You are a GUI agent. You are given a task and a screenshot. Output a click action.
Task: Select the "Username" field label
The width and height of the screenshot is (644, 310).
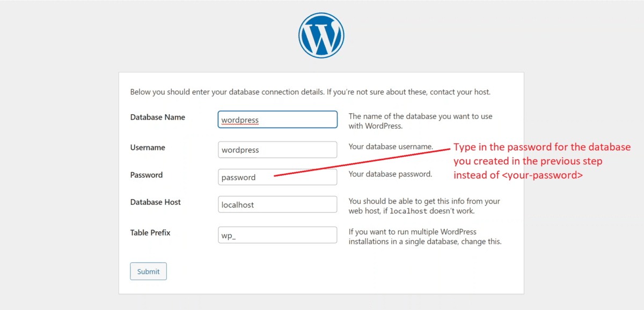pos(148,147)
